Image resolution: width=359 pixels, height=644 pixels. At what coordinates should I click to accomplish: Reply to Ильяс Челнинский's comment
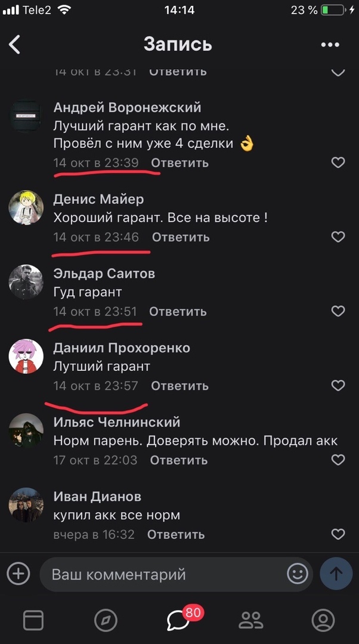point(179,460)
